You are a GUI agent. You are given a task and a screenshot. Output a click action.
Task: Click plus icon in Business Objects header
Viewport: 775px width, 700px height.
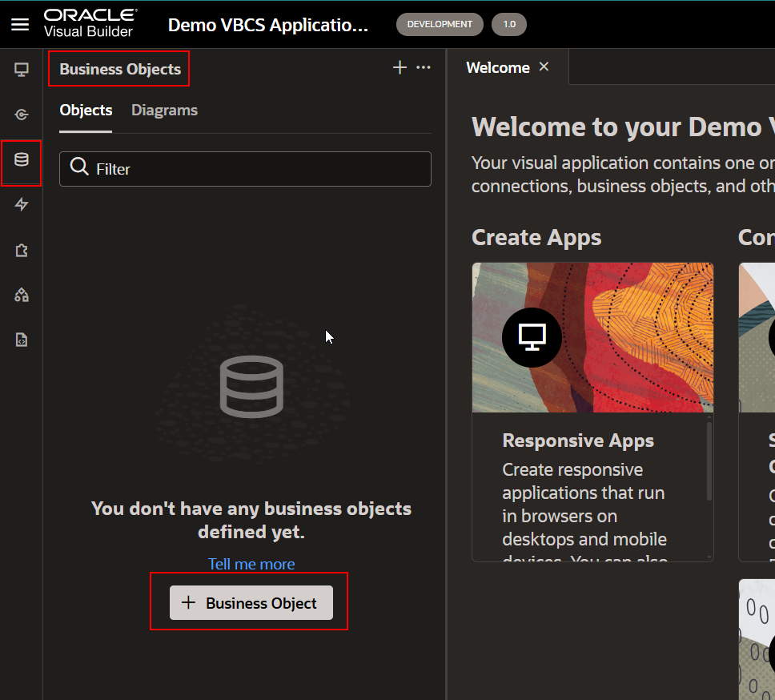pos(400,67)
